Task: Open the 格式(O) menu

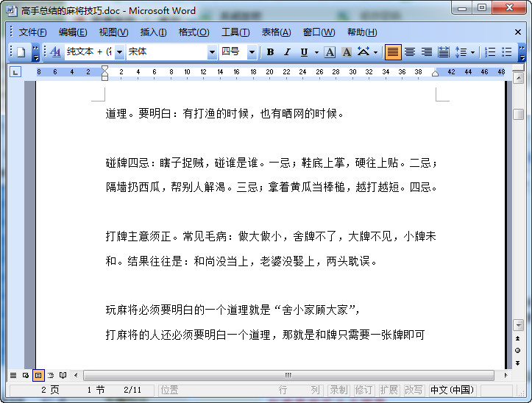Action: coord(194,32)
